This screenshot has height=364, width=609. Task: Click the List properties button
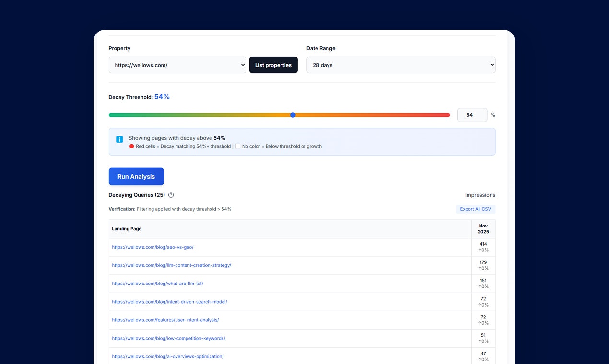tap(273, 65)
